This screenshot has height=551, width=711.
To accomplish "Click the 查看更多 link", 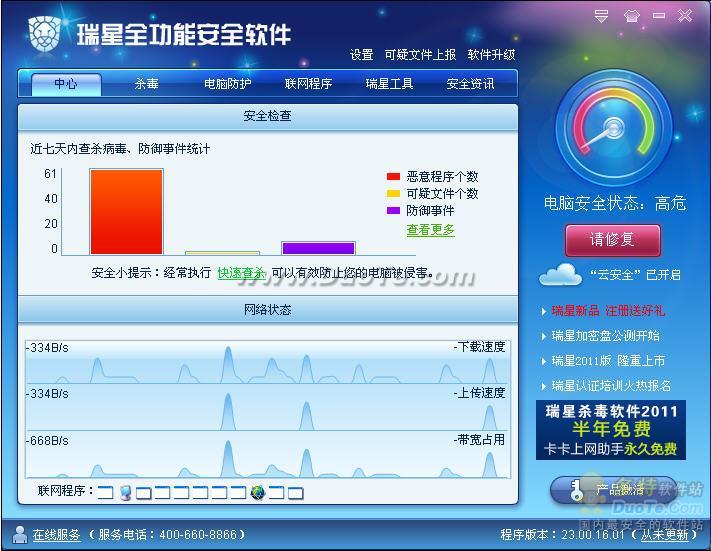I will (430, 230).
